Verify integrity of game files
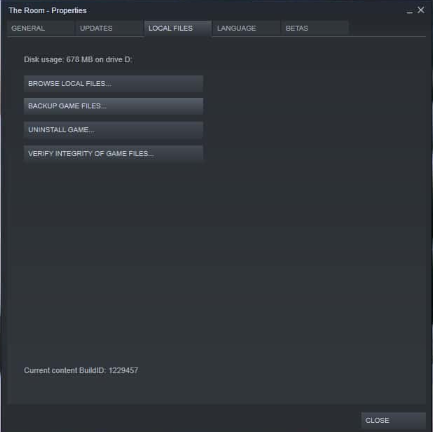This screenshot has height=432, width=433. tap(113, 154)
